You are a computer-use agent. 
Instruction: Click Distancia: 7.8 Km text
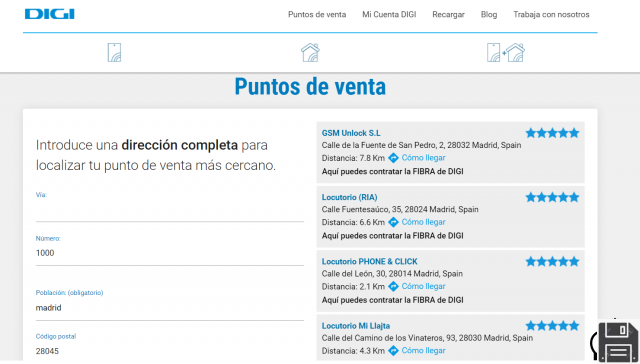click(353, 158)
